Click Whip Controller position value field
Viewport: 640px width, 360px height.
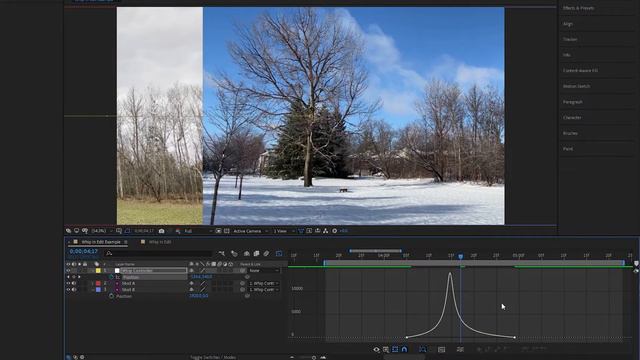(x=201, y=277)
